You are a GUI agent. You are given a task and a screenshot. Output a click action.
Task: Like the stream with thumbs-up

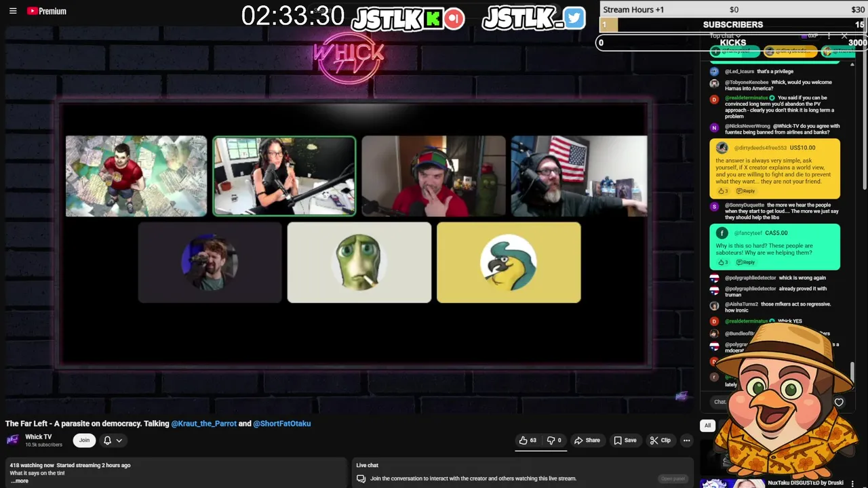coord(528,441)
